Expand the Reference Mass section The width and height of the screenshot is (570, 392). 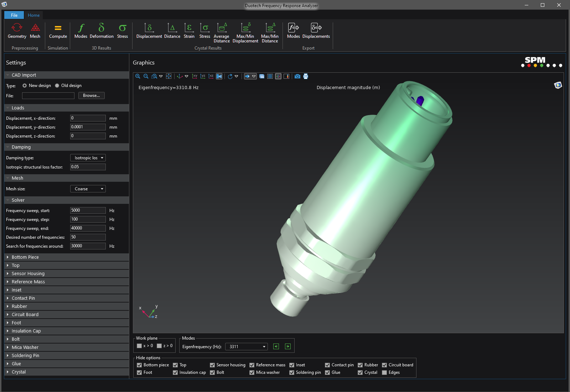tap(67, 282)
